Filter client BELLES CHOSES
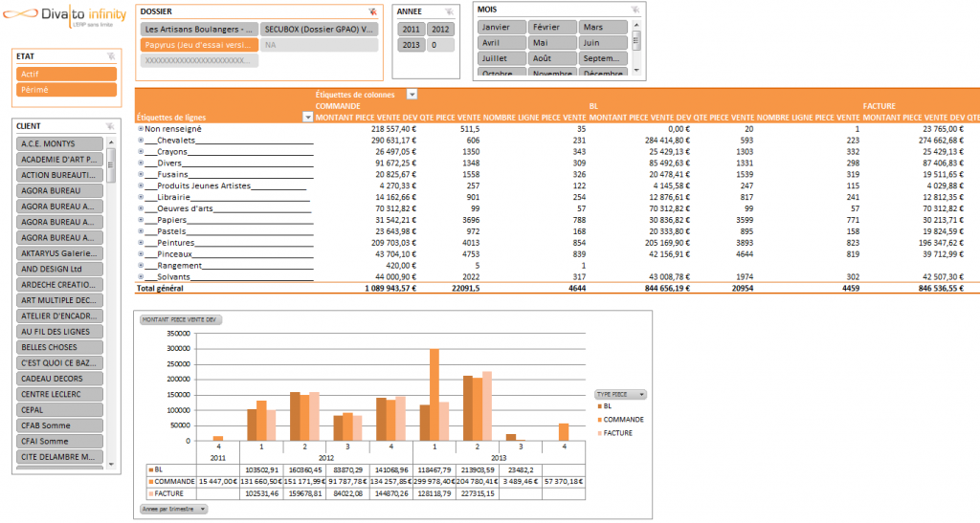 coord(60,348)
